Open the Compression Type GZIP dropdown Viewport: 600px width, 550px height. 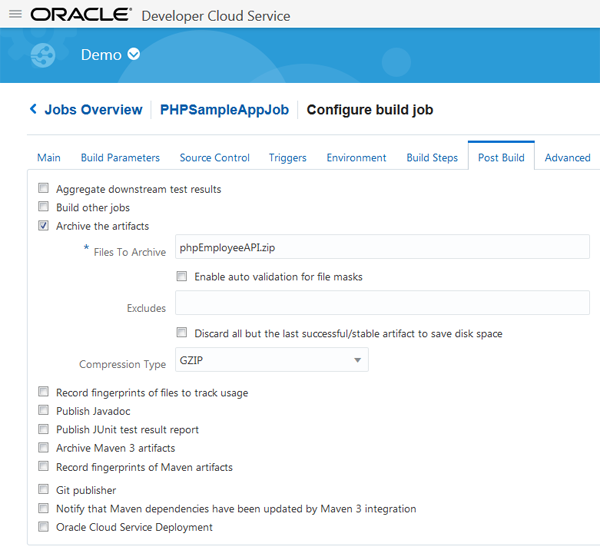tap(272, 360)
